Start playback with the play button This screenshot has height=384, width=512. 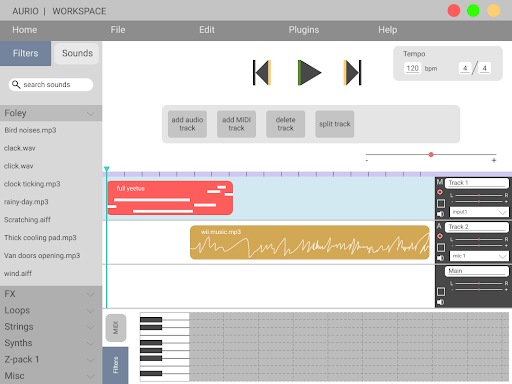(x=309, y=73)
